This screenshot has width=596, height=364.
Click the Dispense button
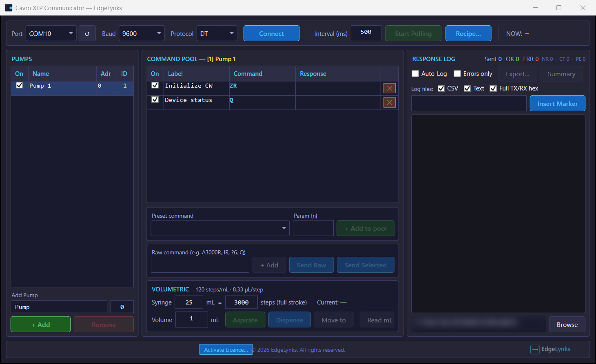tap(289, 320)
